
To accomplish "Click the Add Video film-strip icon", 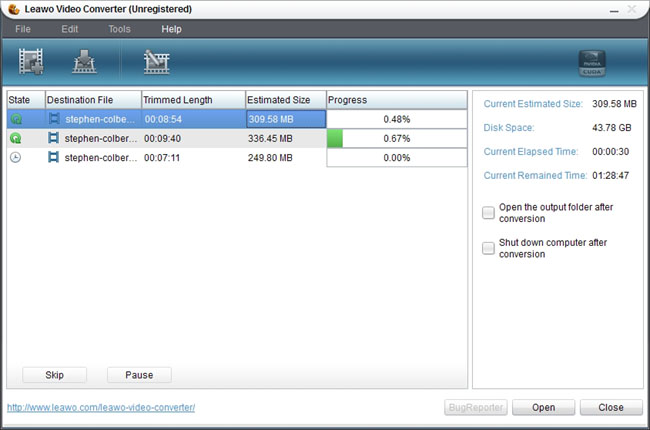I will click(31, 62).
